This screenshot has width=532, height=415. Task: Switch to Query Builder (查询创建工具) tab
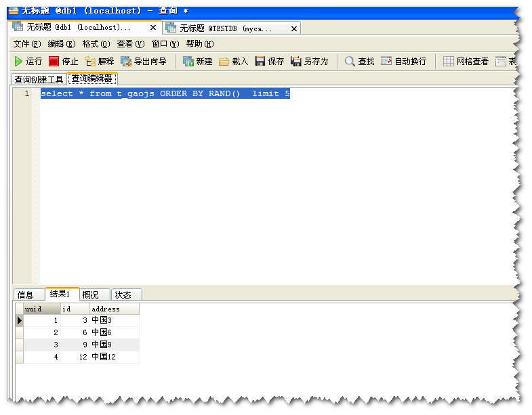[x=39, y=80]
